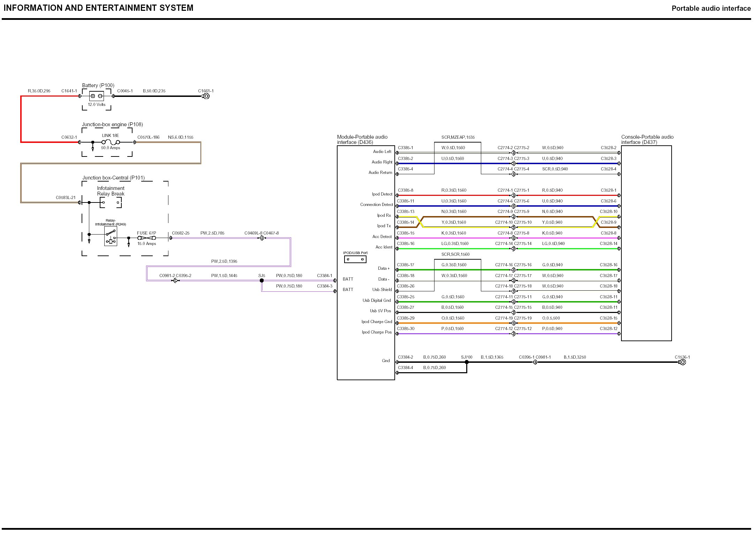Click the FUSE 67P fuse symbol
756x536 pixels.
[146, 238]
